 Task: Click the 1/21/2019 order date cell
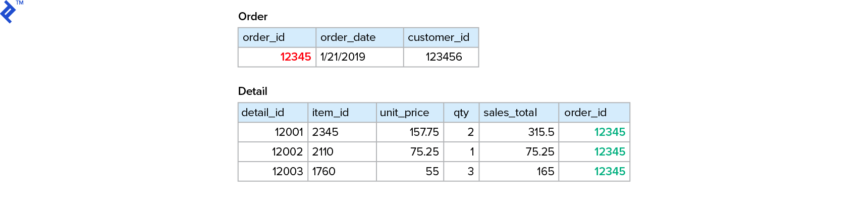coord(343,57)
